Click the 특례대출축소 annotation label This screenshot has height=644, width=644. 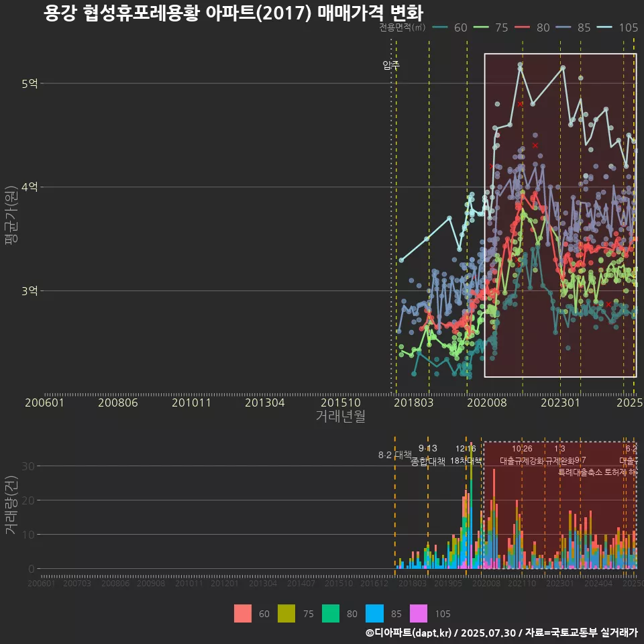[x=580, y=472]
